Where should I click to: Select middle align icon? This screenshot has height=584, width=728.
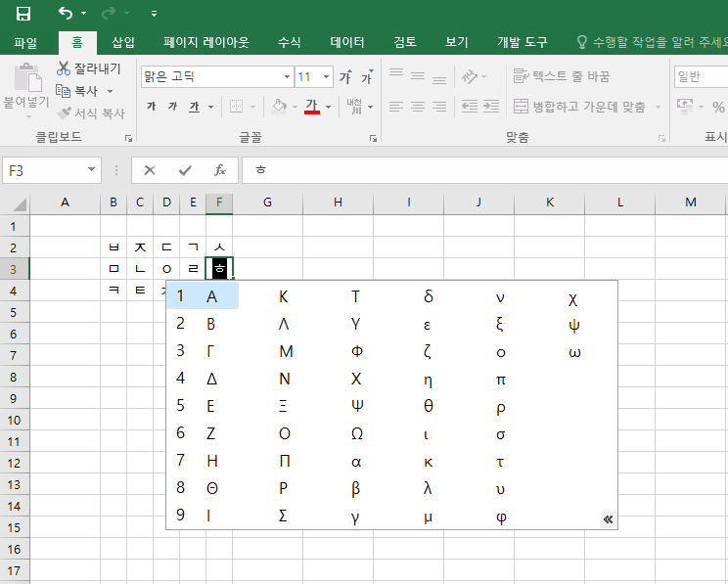[418, 75]
